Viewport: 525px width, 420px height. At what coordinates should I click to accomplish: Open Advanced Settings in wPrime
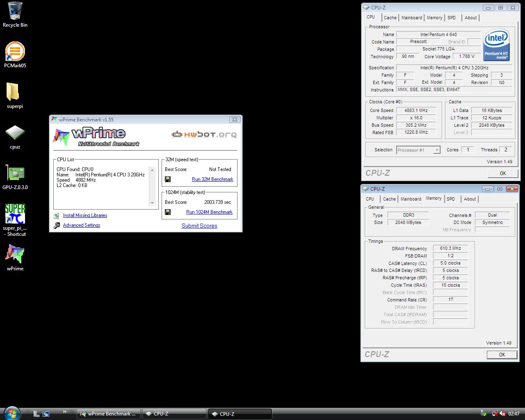click(82, 225)
